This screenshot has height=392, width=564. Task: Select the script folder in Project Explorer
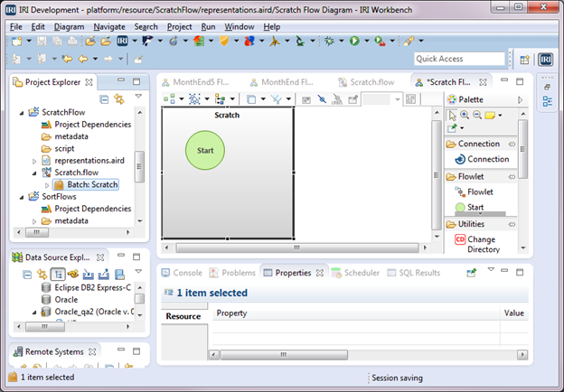(x=58, y=149)
